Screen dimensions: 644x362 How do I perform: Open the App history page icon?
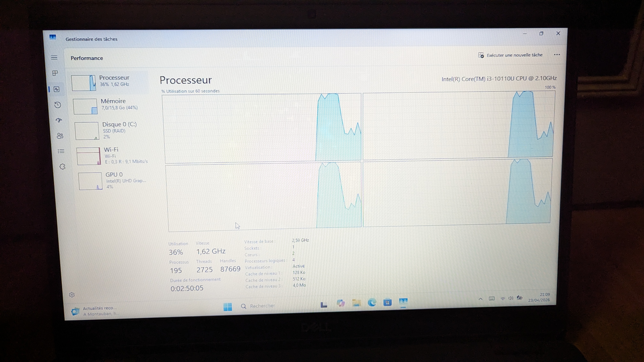pos(58,105)
